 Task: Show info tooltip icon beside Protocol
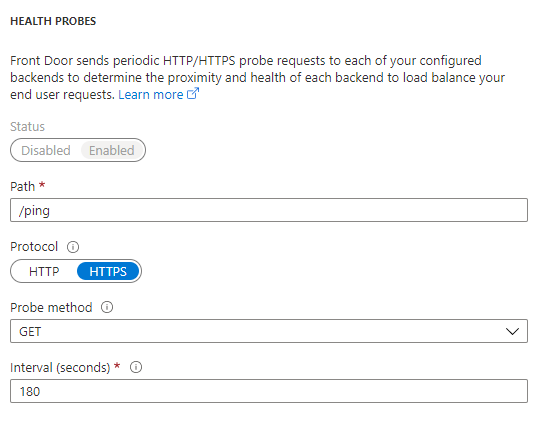coord(73,247)
